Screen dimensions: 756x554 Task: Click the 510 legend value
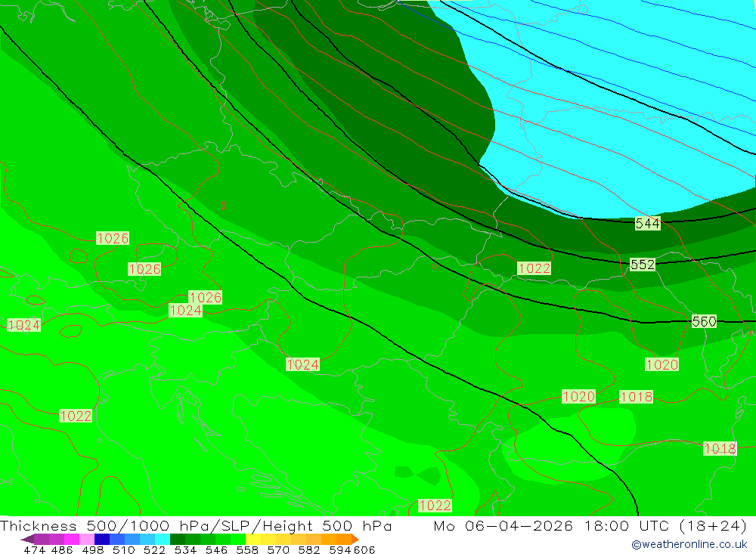pos(123,550)
